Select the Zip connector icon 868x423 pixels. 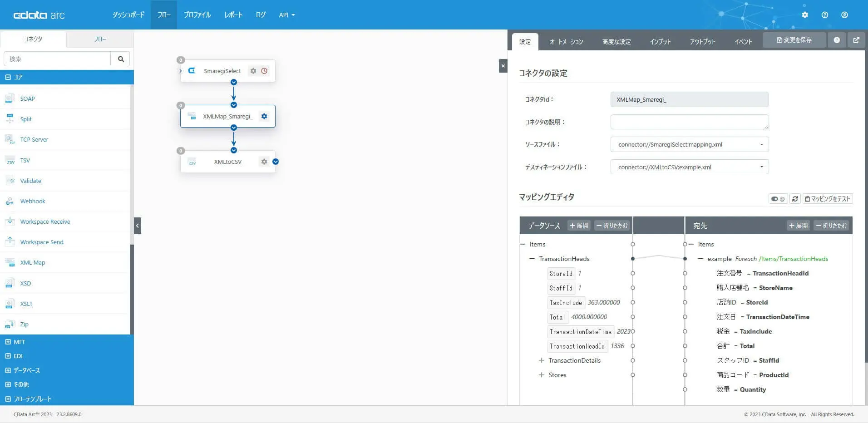(10, 324)
